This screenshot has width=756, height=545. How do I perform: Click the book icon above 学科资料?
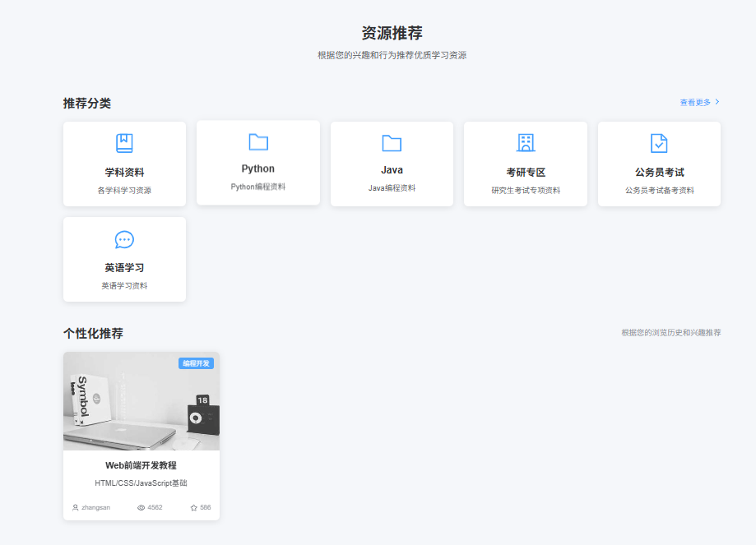click(x=123, y=141)
